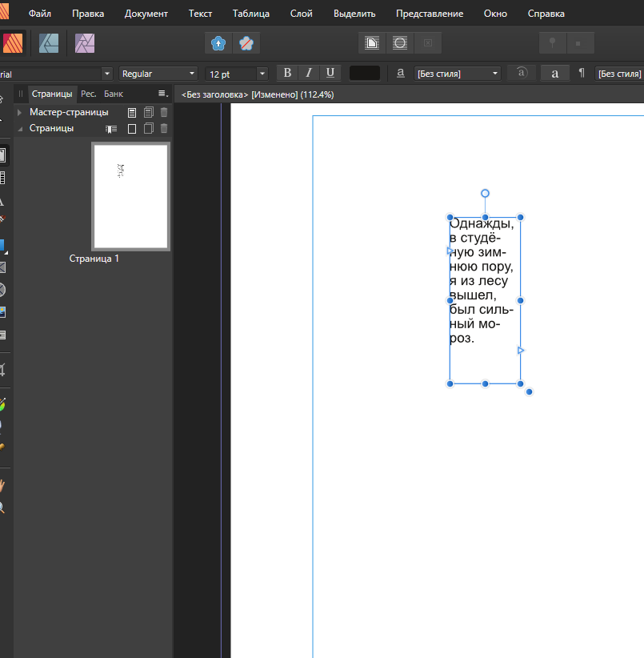Toggle bold text formatting

pyautogui.click(x=287, y=73)
